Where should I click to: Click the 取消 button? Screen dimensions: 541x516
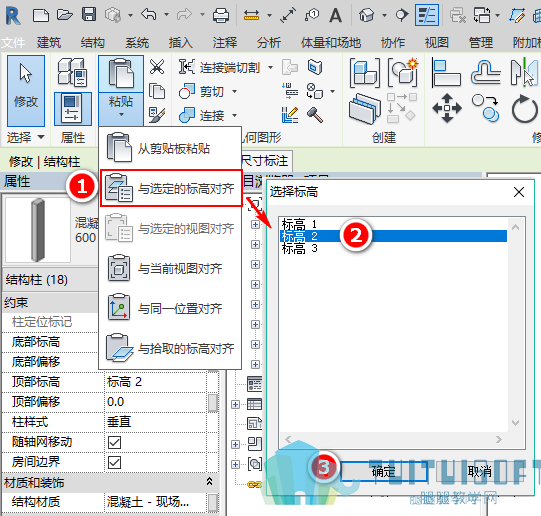(x=480, y=471)
